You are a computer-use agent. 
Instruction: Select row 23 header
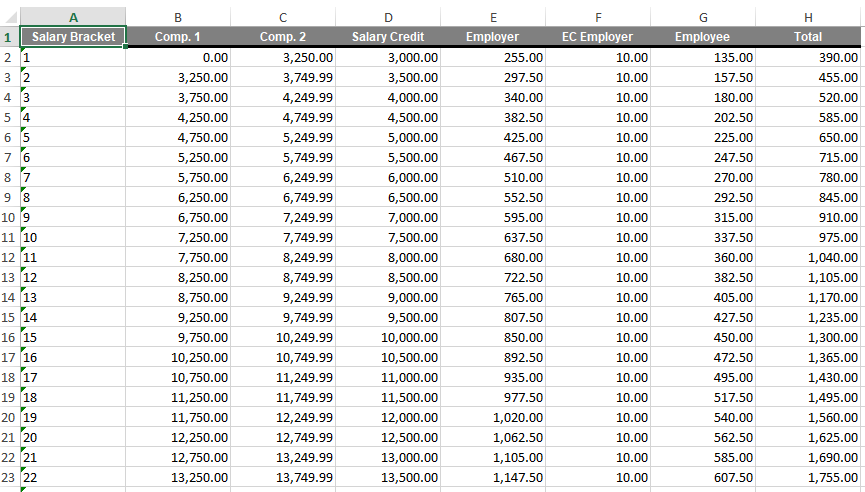pyautogui.click(x=9, y=478)
